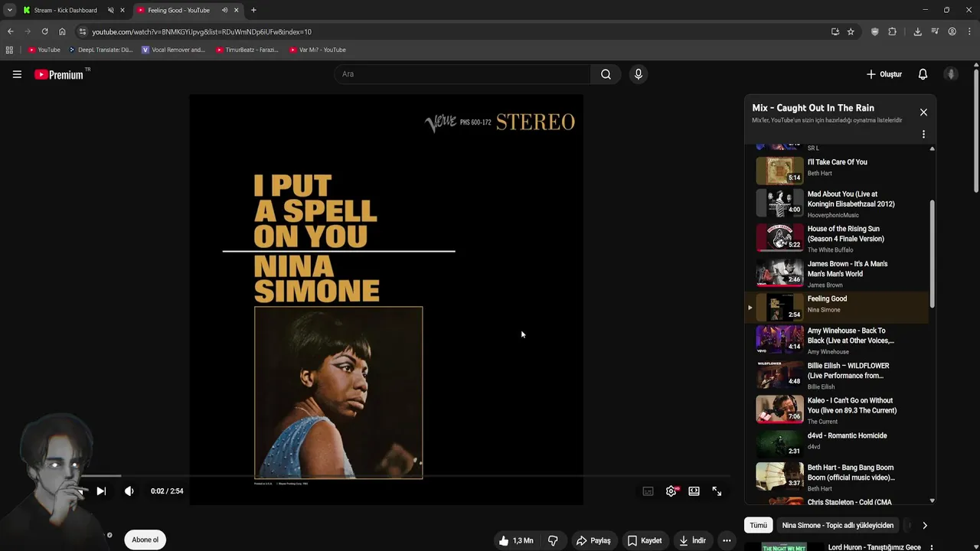Screen dimensions: 980x551
Task: Play Billie Eilish WILDFLOWER live
Action: coord(837,376)
